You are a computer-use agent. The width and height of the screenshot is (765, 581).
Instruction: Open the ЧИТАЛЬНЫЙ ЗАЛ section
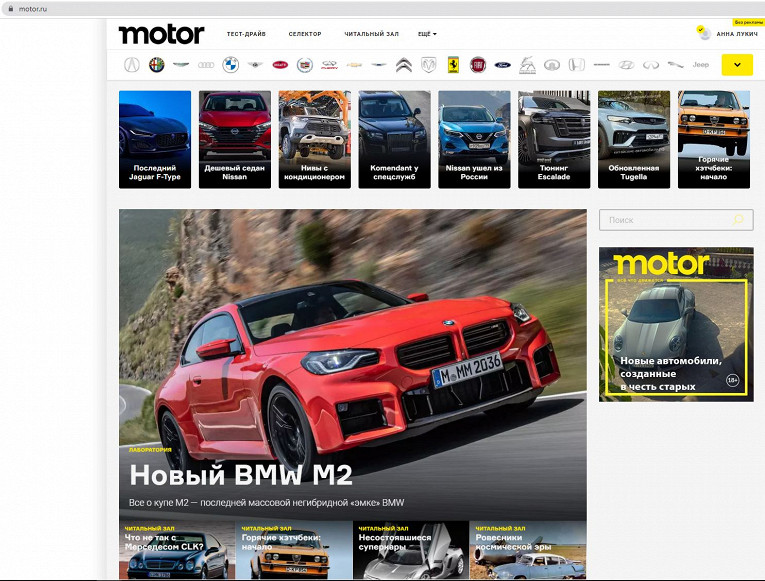tap(371, 34)
